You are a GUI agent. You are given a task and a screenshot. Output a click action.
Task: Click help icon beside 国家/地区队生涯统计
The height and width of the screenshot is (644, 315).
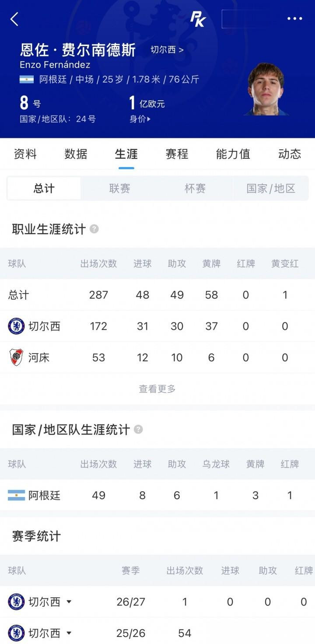click(x=138, y=429)
